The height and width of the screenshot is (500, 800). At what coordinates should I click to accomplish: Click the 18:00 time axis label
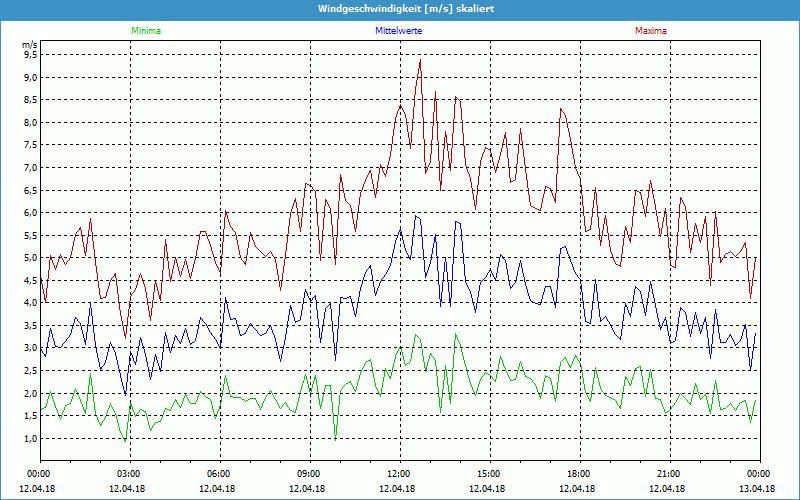[x=580, y=474]
